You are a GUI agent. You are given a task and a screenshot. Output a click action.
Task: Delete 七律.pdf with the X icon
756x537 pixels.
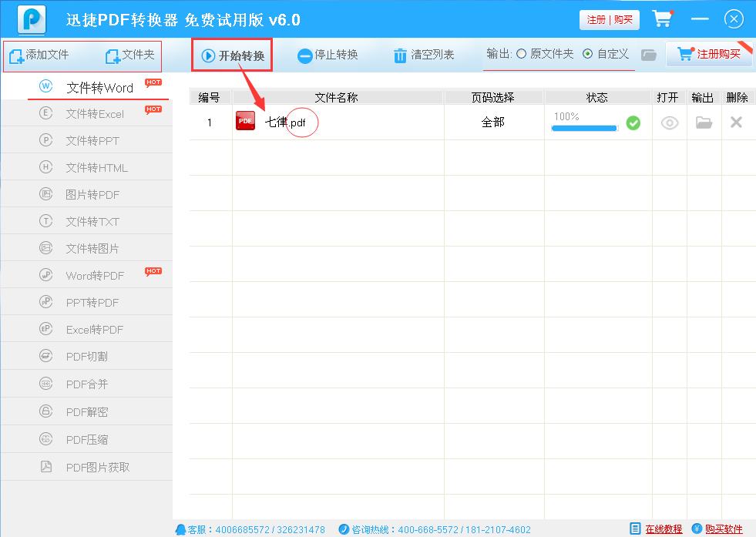[736, 123]
